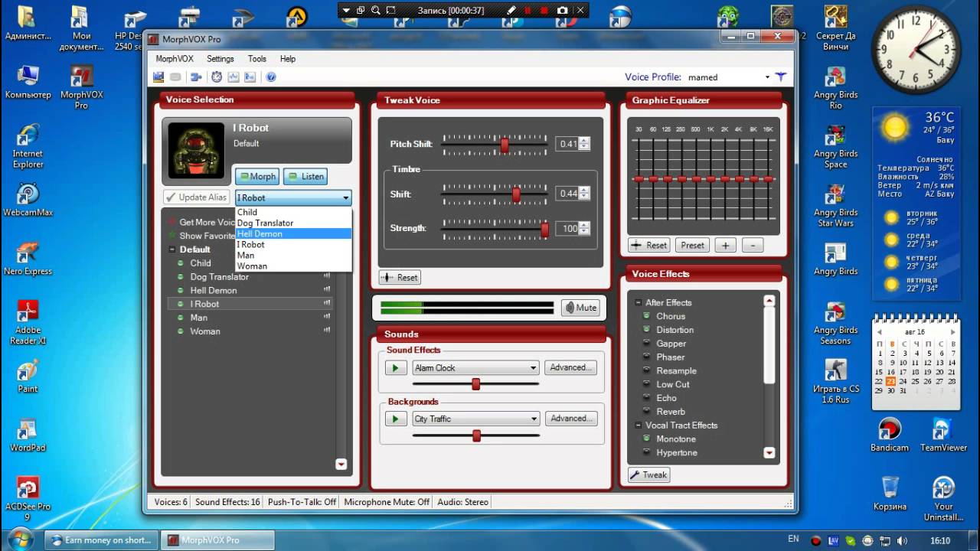The image size is (980, 551).
Task: Open the Корзина recycle bin icon
Action: click(x=890, y=494)
